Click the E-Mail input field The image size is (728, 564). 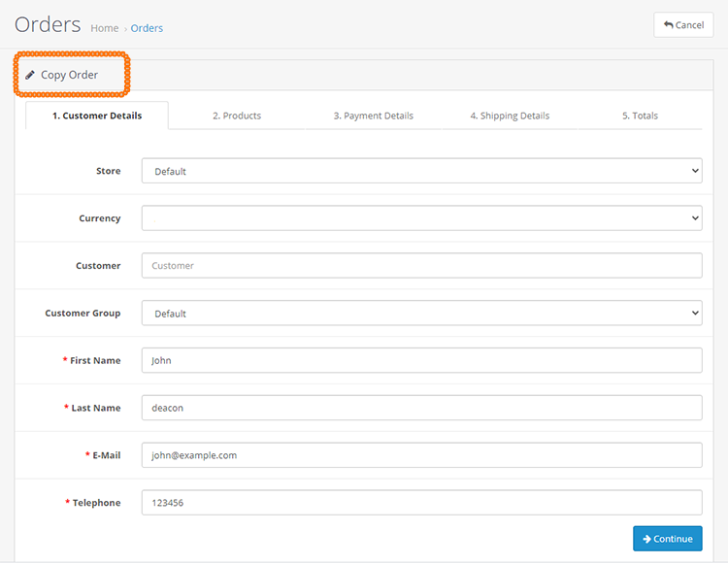421,455
